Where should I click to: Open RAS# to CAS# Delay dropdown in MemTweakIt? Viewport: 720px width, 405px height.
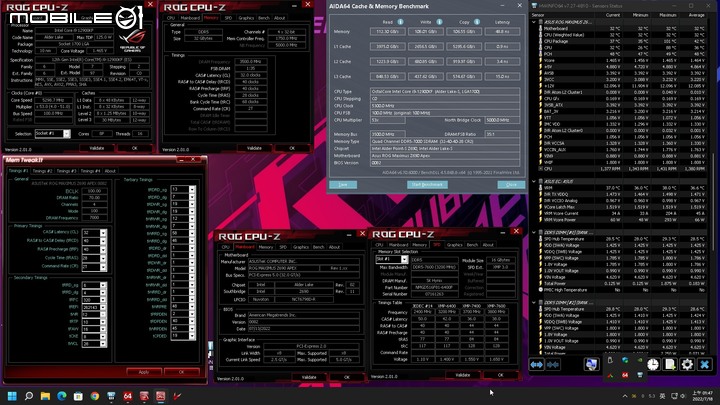[103, 241]
